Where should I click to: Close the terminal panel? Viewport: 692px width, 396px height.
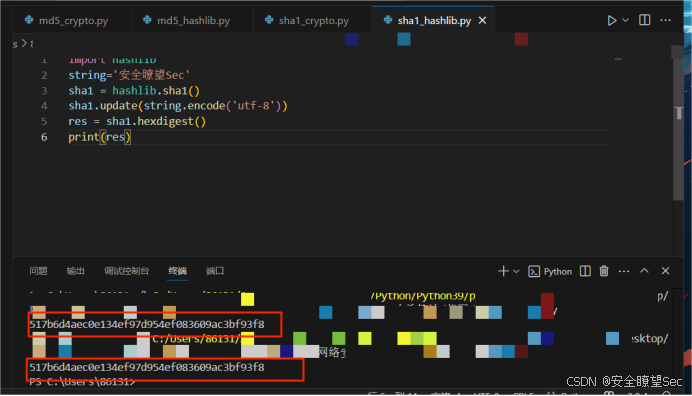coord(666,271)
